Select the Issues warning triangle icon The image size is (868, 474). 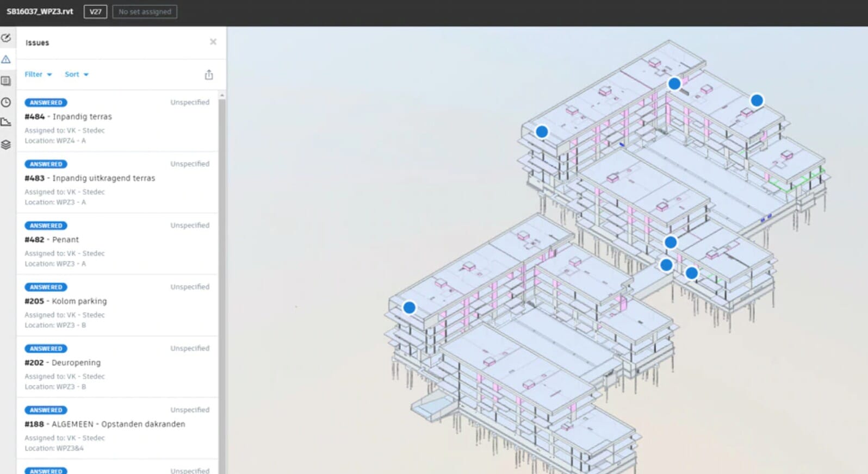[6, 59]
